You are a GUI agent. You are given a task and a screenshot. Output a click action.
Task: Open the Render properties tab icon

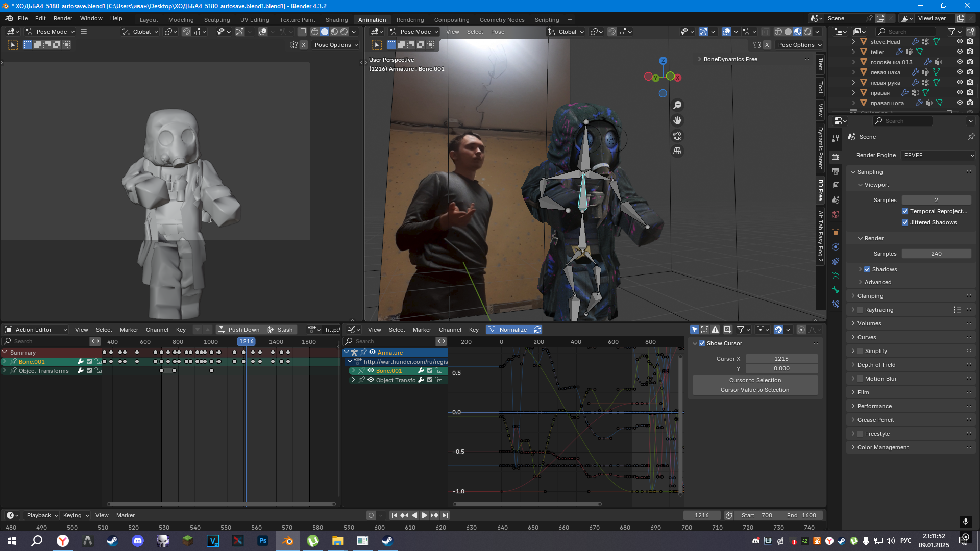pos(836,157)
